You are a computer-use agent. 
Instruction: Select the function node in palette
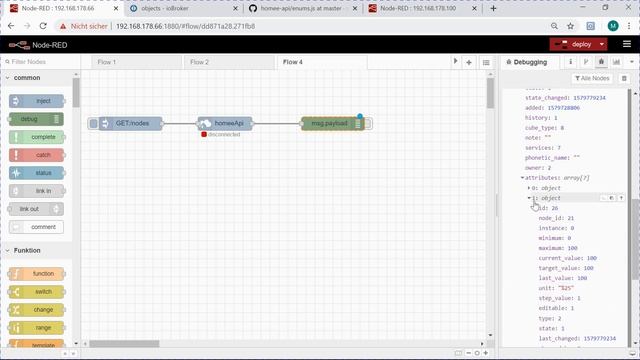click(37, 273)
